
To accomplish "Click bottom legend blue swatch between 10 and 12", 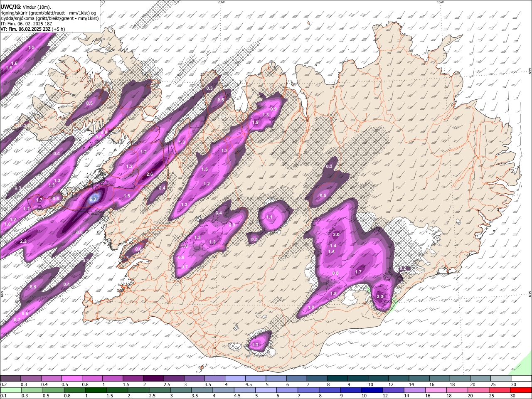I will click(x=372, y=390).
